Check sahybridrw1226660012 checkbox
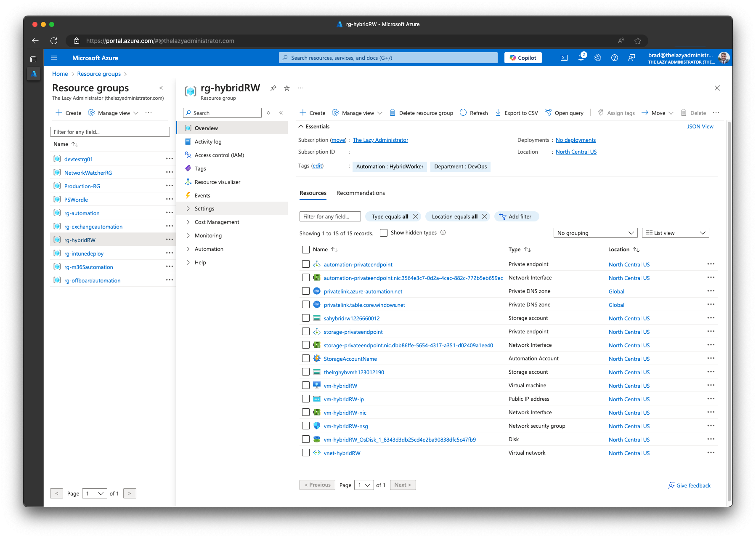Viewport: 756px width, 538px height. pyautogui.click(x=306, y=318)
